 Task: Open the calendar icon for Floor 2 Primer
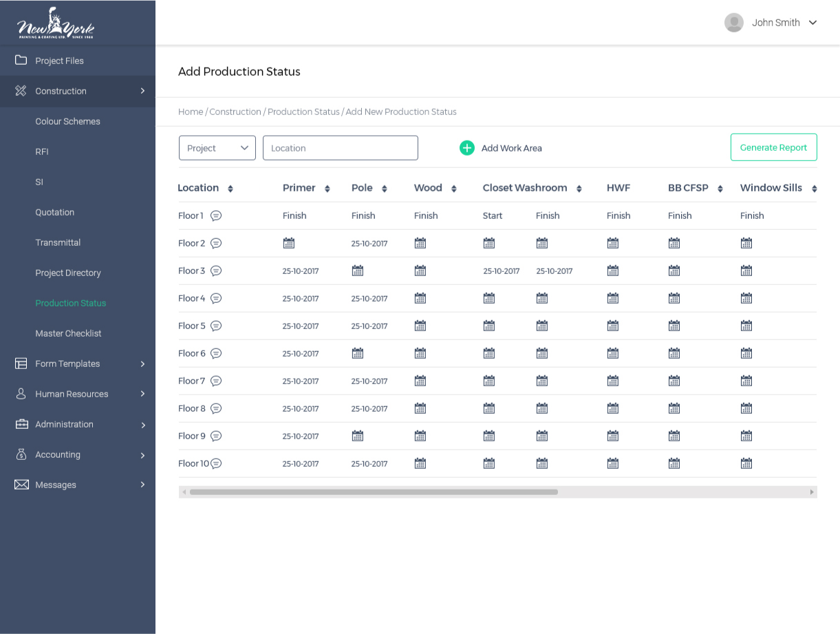pyautogui.click(x=289, y=243)
